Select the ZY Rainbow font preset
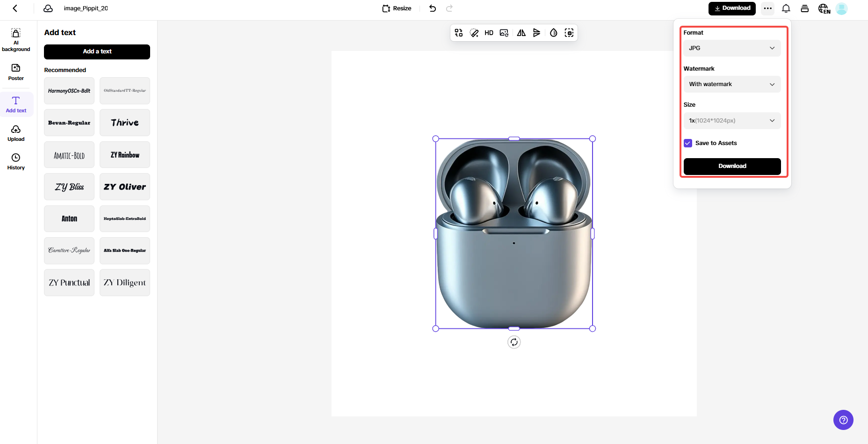The width and height of the screenshot is (868, 444). pyautogui.click(x=125, y=155)
